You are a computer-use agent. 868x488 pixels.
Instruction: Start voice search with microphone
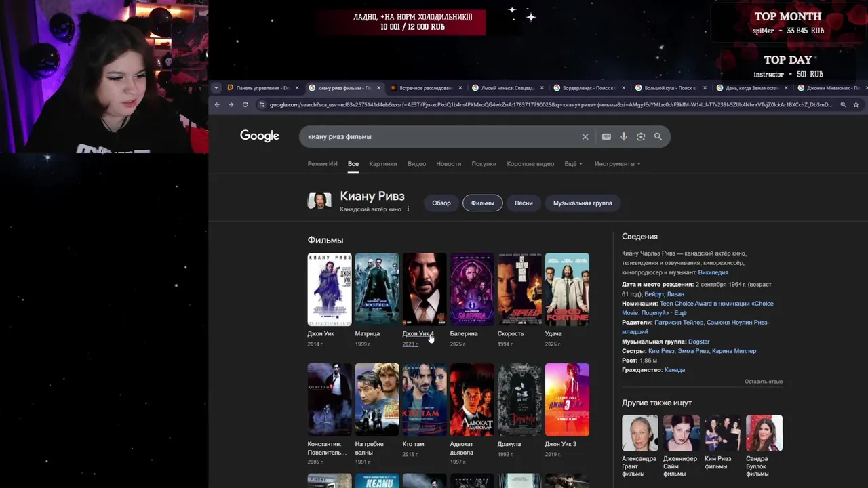pos(624,136)
